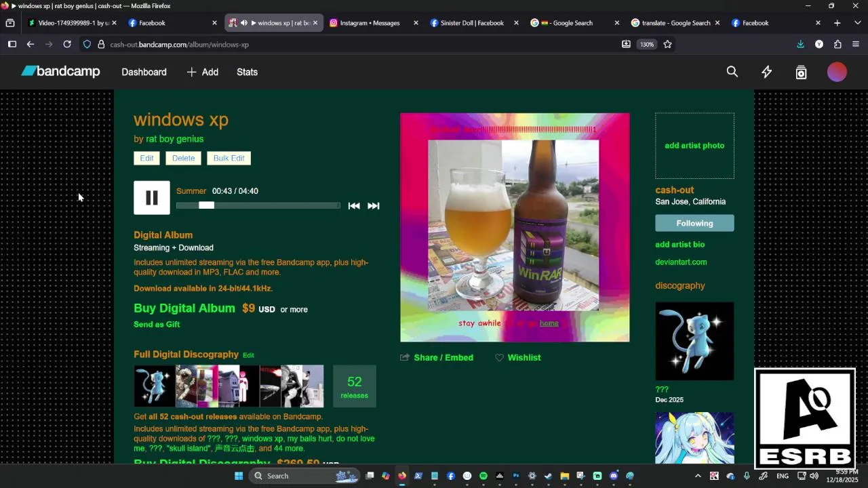This screenshot has width=868, height=488.
Task: Open a new browser tab
Action: click(x=837, y=23)
